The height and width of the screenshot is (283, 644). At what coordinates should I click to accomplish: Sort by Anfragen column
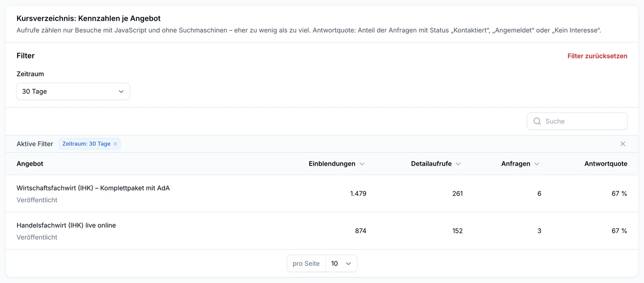coord(520,164)
